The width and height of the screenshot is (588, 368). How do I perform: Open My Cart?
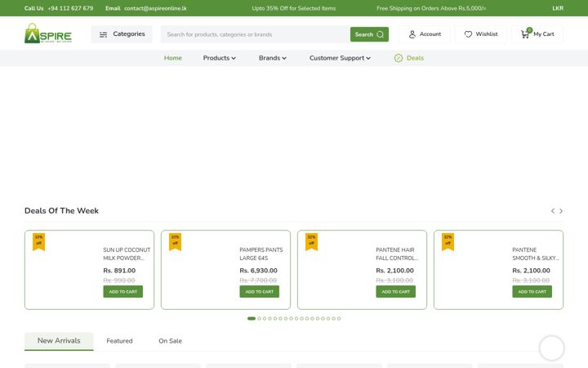pyautogui.click(x=537, y=34)
